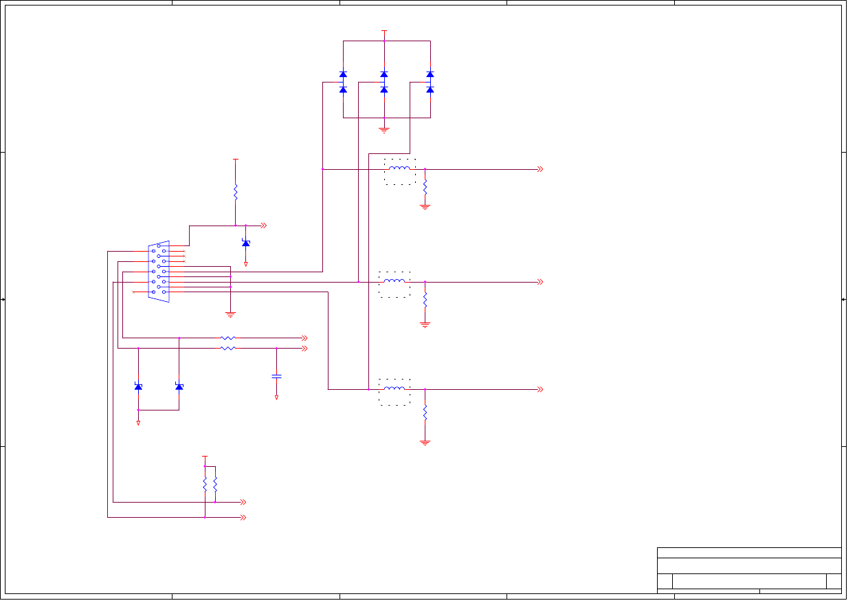
Task: Select the upper of the two horizontal series resistors
Action: point(227,338)
